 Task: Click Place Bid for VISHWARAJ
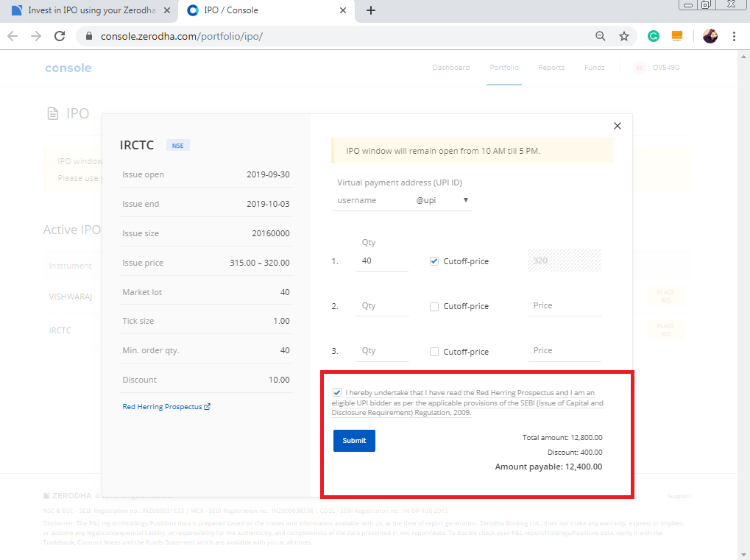pos(665,296)
